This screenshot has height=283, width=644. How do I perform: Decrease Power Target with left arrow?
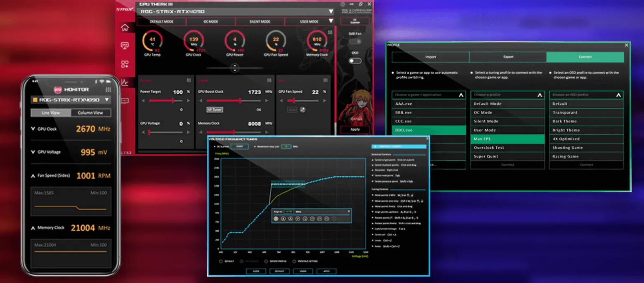144,101
